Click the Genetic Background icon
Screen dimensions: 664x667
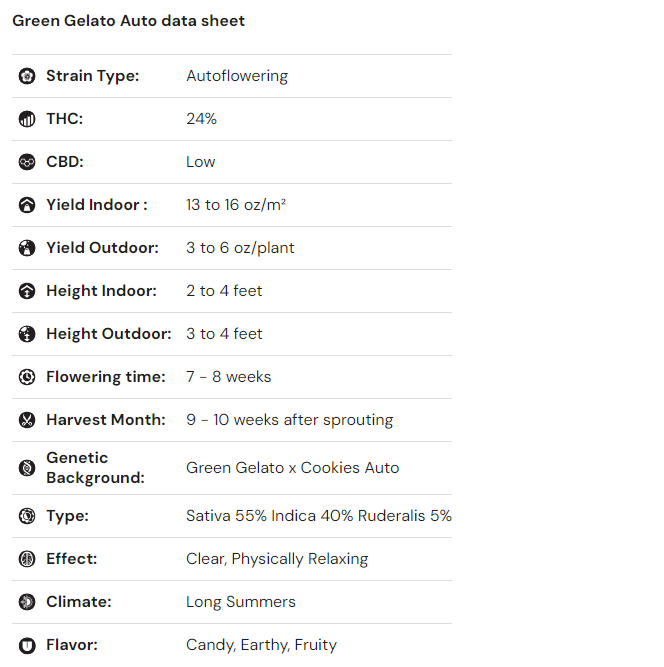pyautogui.click(x=27, y=468)
